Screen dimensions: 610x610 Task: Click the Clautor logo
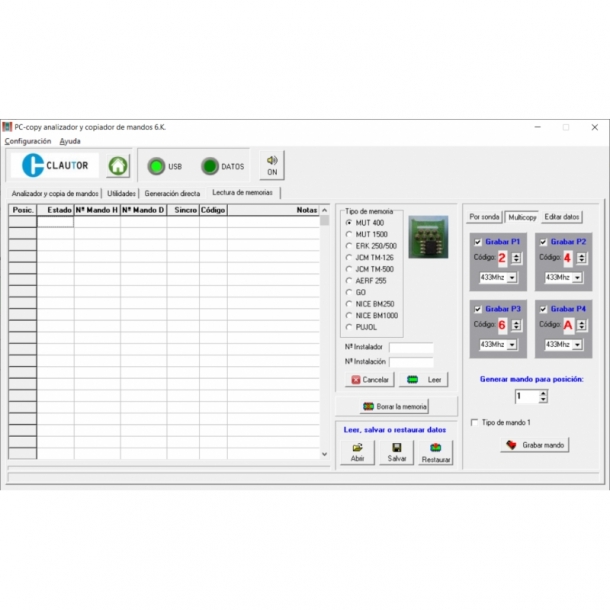(55, 166)
